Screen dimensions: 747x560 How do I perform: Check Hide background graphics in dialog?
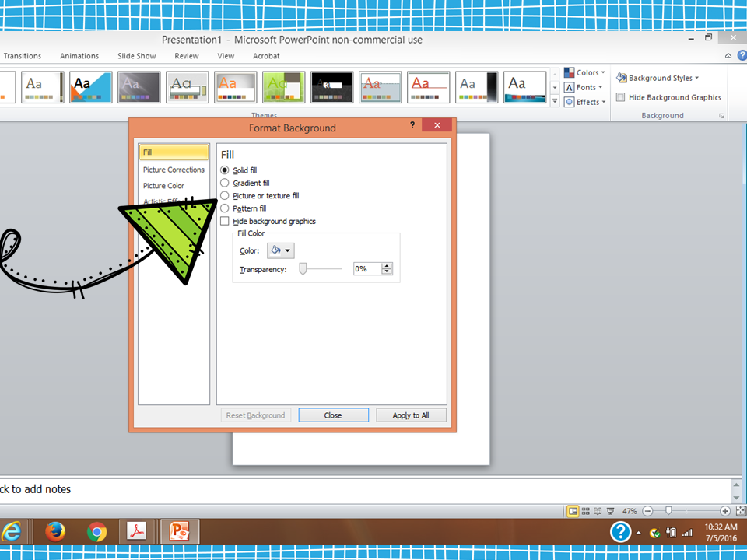268,222
